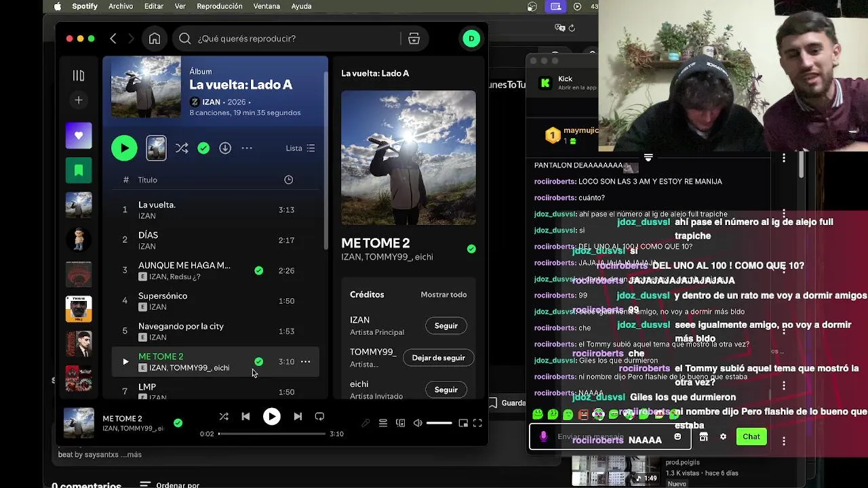This screenshot has width=868, height=488.
Task: Go to Spotify Home
Action: tap(155, 39)
